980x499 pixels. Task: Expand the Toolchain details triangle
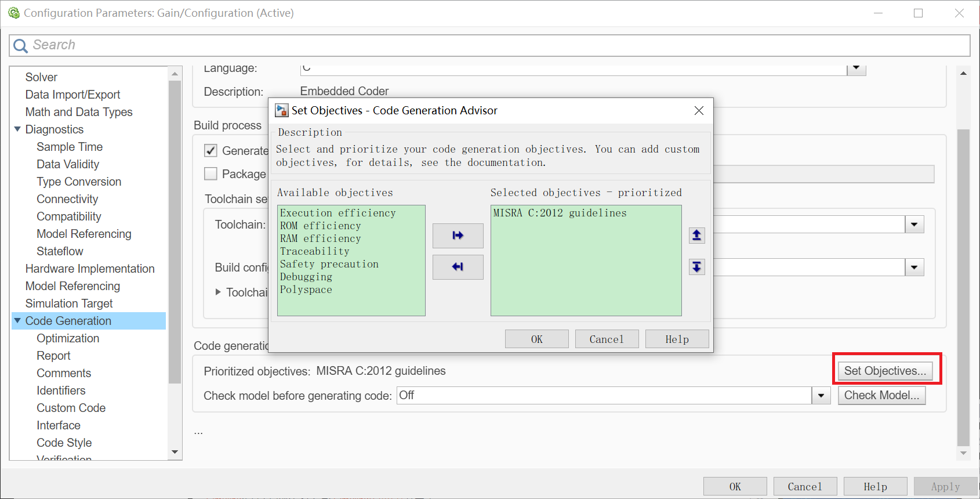218,292
